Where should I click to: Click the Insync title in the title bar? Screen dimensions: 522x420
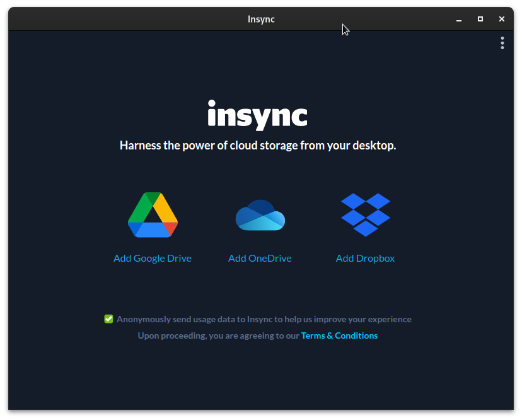(261, 19)
